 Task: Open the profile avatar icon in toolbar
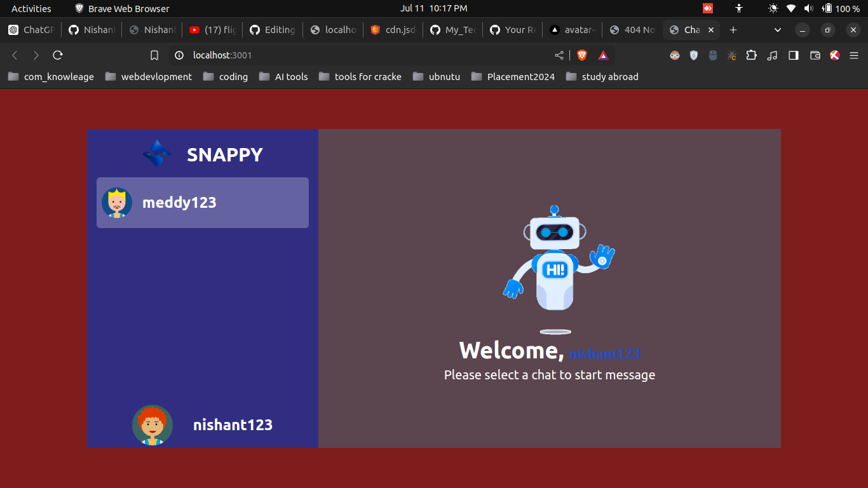(x=835, y=55)
